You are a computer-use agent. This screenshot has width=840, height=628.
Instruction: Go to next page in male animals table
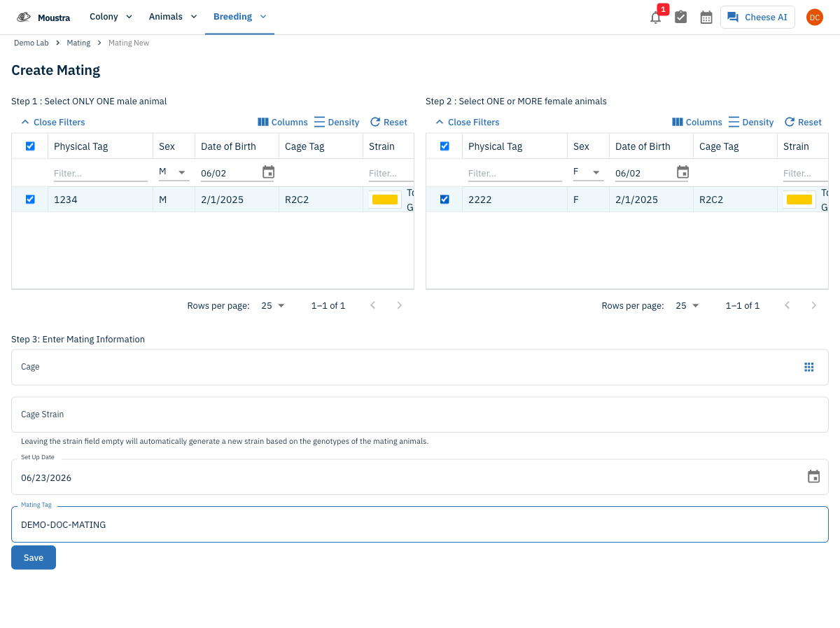coord(399,305)
